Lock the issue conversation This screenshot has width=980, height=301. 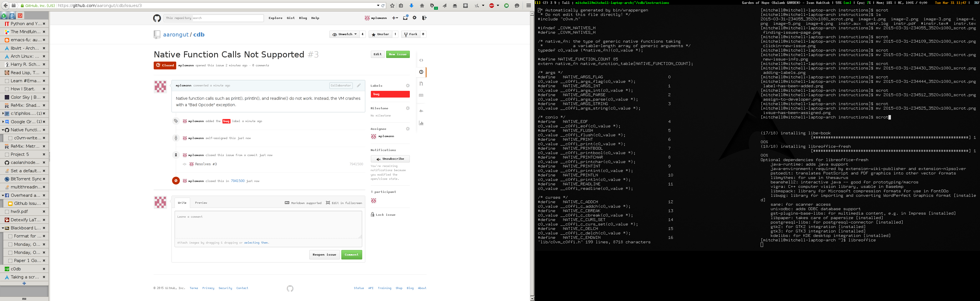tap(383, 215)
